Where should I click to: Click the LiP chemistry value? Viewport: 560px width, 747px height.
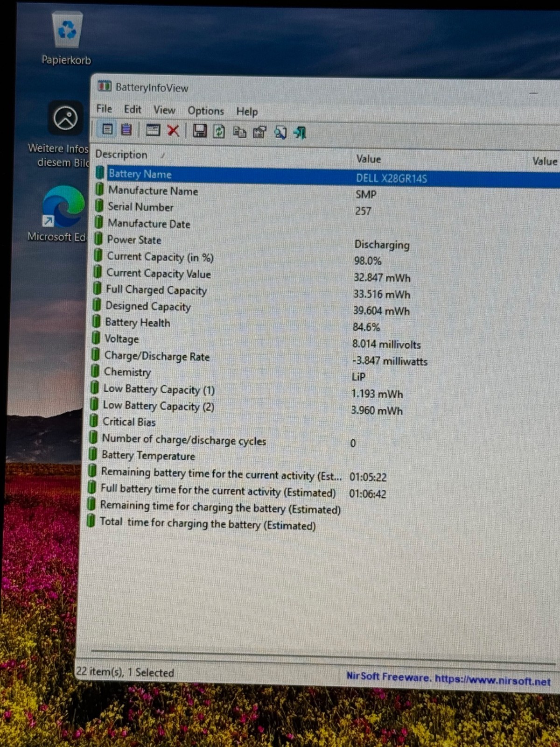pyautogui.click(x=358, y=377)
